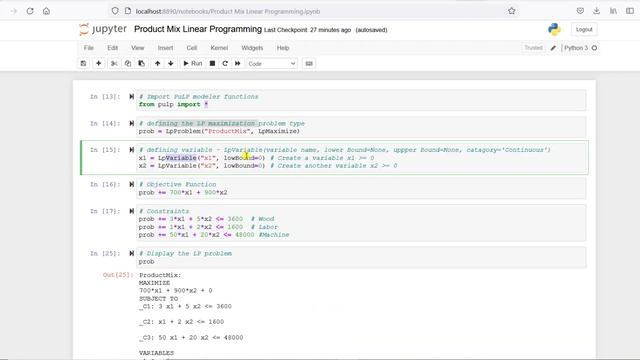
Task: Run cell In [14] with its run marker
Action: [x=131, y=123]
